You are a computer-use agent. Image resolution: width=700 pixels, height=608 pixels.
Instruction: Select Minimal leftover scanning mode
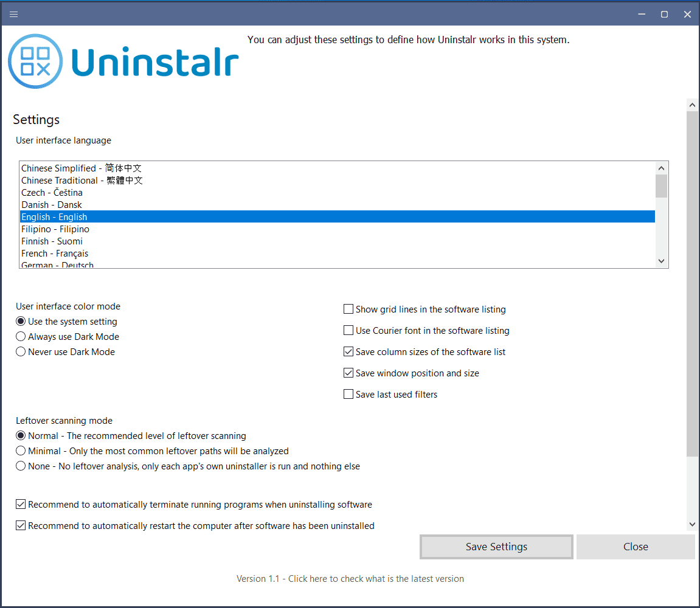point(152,451)
